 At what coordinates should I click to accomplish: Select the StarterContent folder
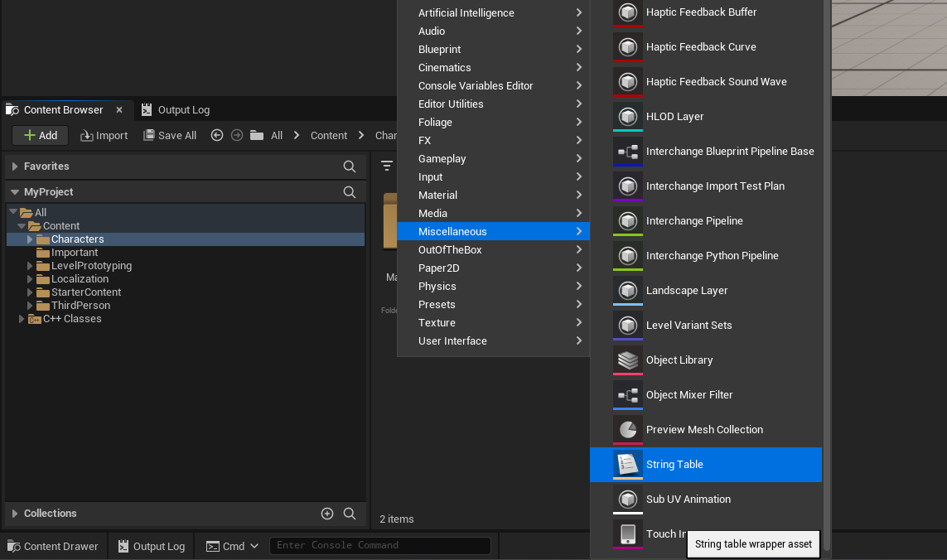(x=85, y=292)
